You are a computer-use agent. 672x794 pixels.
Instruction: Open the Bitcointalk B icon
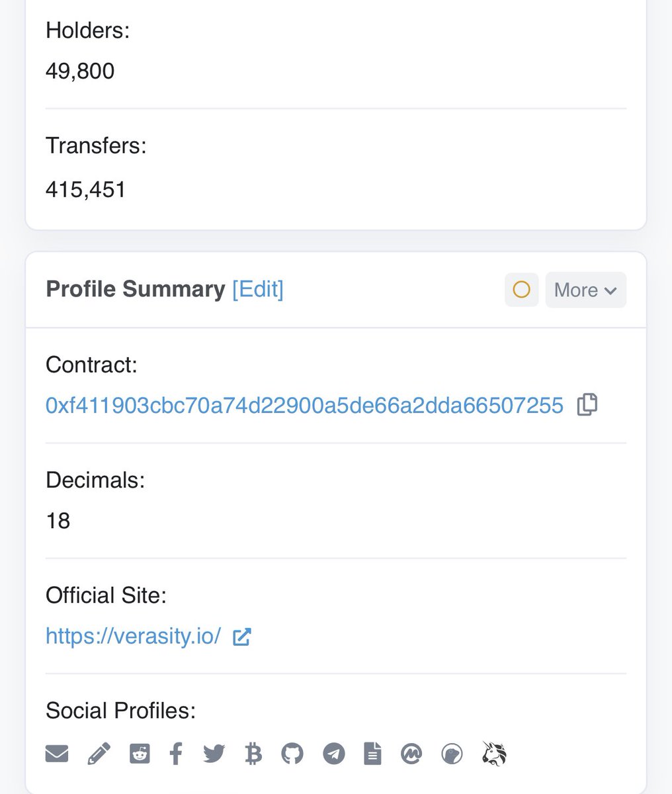253,754
